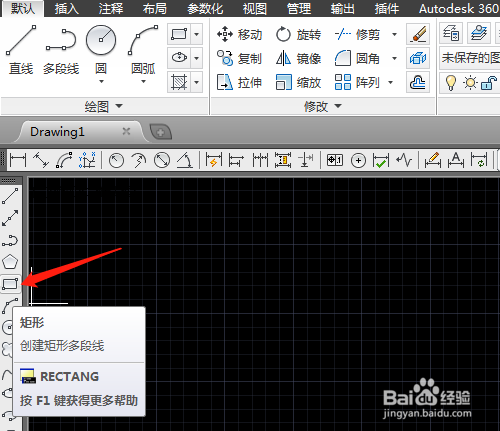Click the Array (阵列) tool
Image resolution: width=500 pixels, height=431 pixels.
[357, 82]
